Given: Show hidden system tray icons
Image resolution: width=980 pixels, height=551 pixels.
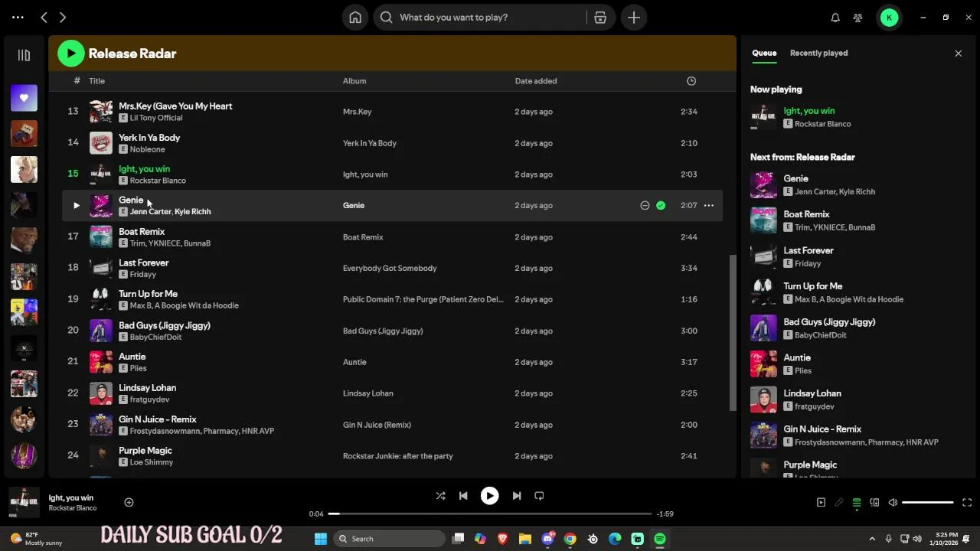Looking at the screenshot, I should tap(872, 539).
